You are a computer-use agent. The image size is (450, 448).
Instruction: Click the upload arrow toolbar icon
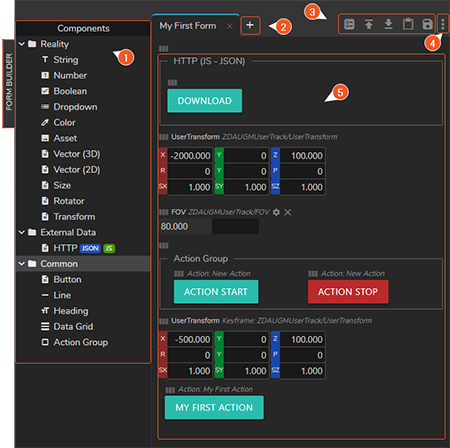click(369, 24)
